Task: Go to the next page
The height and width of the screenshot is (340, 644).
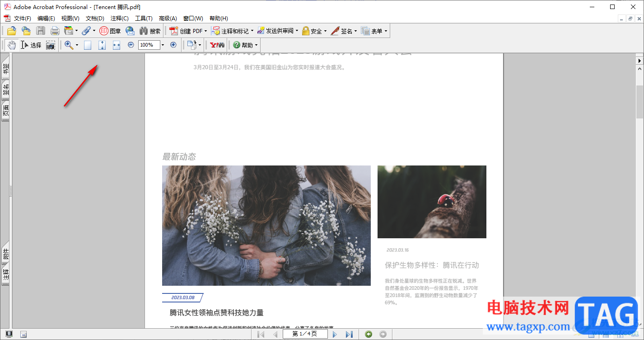Action: coord(335,334)
